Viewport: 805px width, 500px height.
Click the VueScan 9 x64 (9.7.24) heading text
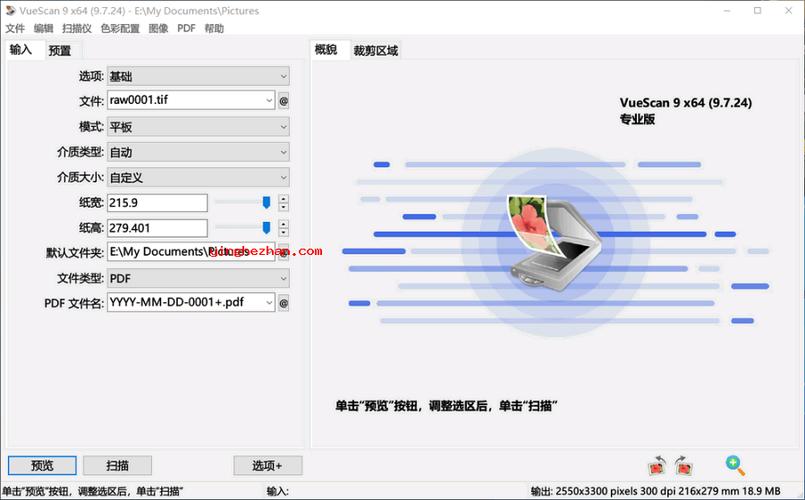coord(685,103)
